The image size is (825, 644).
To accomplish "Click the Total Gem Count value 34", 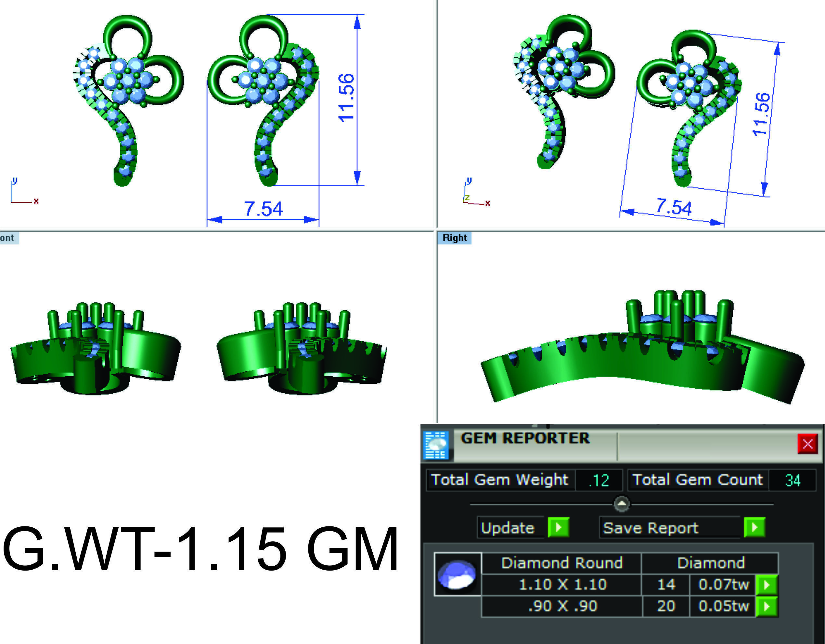I will coord(793,481).
